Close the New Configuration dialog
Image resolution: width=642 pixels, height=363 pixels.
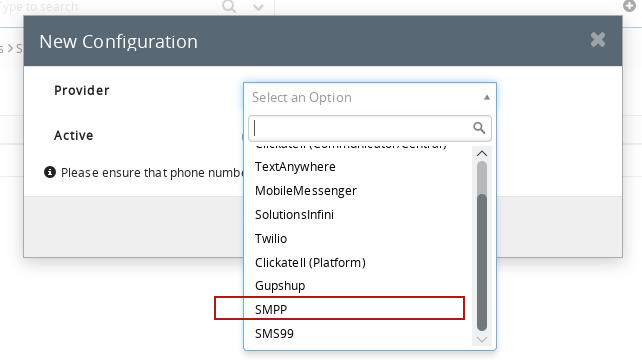click(x=598, y=40)
